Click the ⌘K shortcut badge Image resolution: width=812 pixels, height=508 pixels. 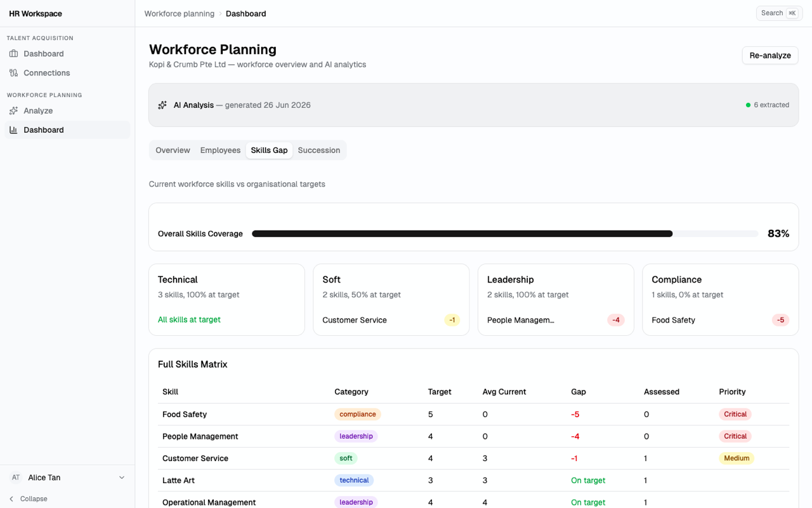[792, 13]
